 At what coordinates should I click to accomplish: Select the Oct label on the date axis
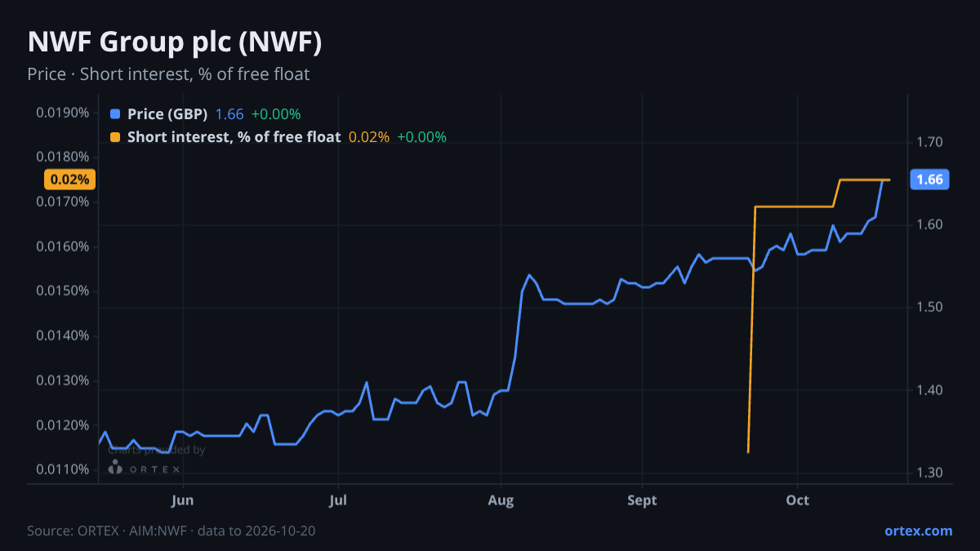797,500
